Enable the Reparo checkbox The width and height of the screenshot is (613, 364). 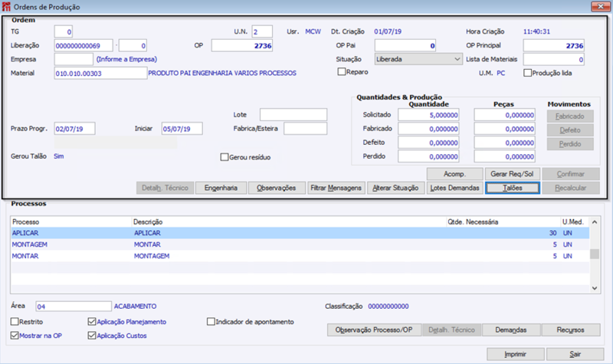[x=343, y=73]
